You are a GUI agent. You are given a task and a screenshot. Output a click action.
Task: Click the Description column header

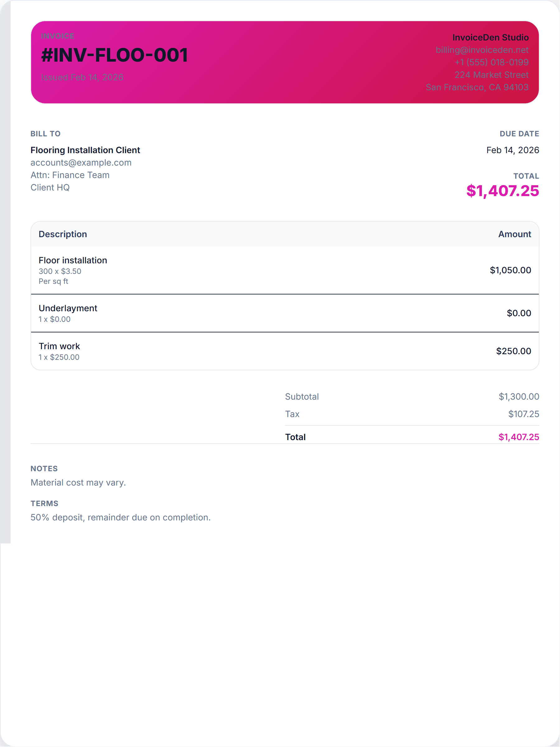tap(63, 234)
